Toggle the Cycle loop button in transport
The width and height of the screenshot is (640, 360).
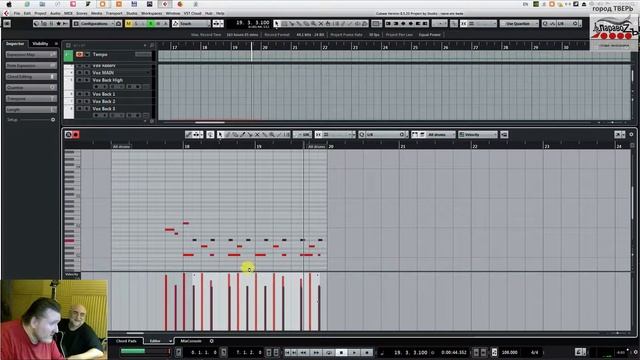pyautogui.click(x=329, y=352)
